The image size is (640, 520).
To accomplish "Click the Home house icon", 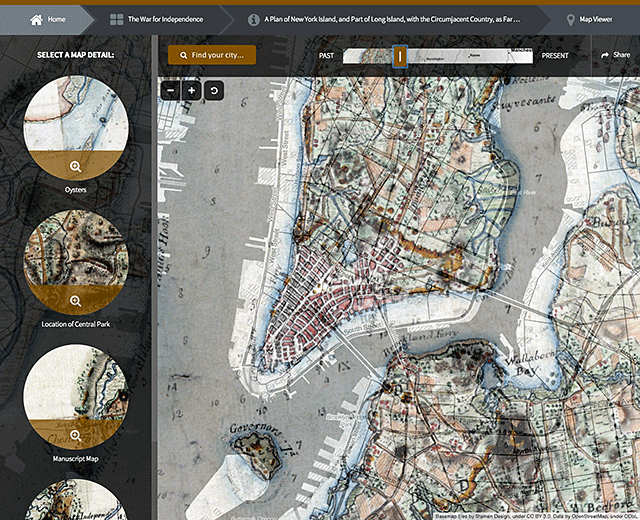I will click(x=36, y=19).
